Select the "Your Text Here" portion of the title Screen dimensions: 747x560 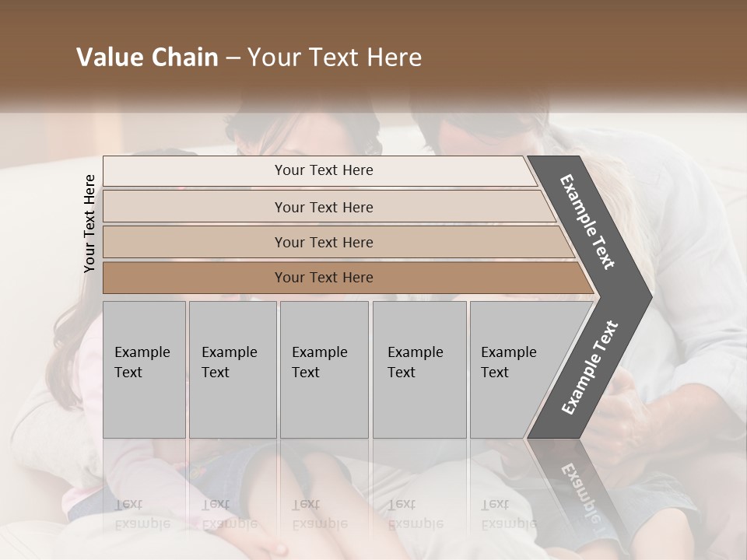(x=335, y=58)
